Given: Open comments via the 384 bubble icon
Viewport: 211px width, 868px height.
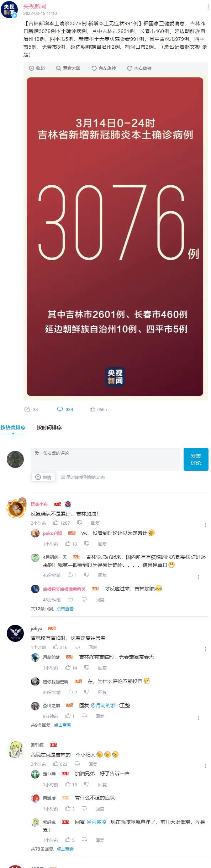Looking at the screenshot, I should click(x=60, y=409).
